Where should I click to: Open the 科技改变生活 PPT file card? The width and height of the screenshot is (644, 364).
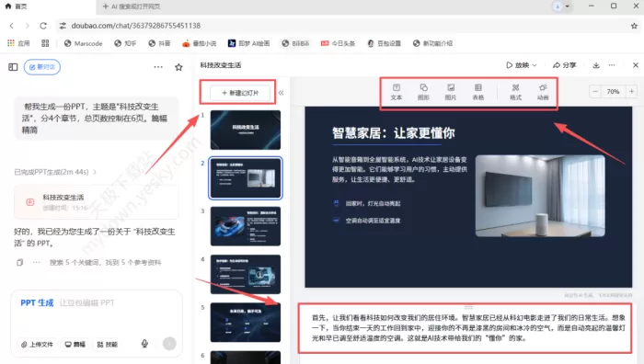click(97, 202)
